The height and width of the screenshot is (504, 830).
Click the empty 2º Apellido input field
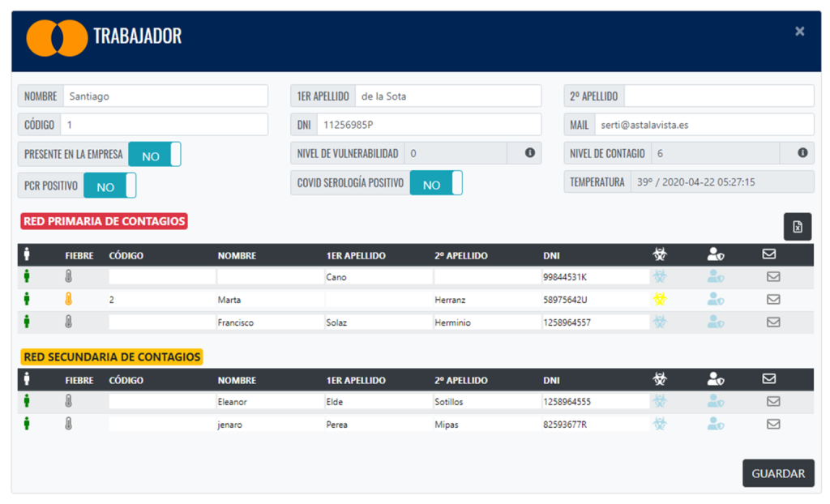pyautogui.click(x=718, y=96)
